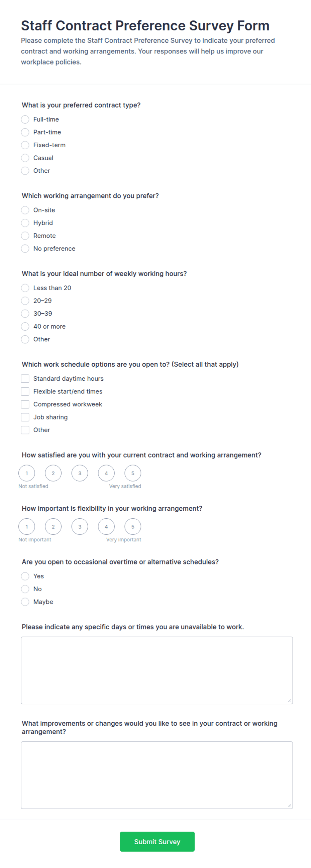The width and height of the screenshot is (311, 868).
Task: Click the Submit Survey button
Action: (157, 841)
